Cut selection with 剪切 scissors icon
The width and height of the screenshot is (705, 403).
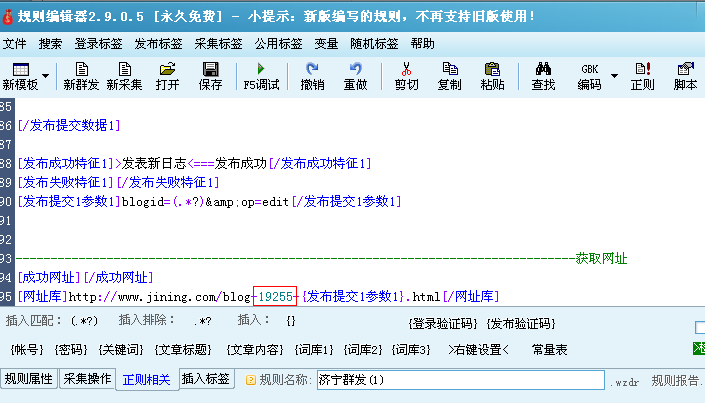(x=406, y=76)
